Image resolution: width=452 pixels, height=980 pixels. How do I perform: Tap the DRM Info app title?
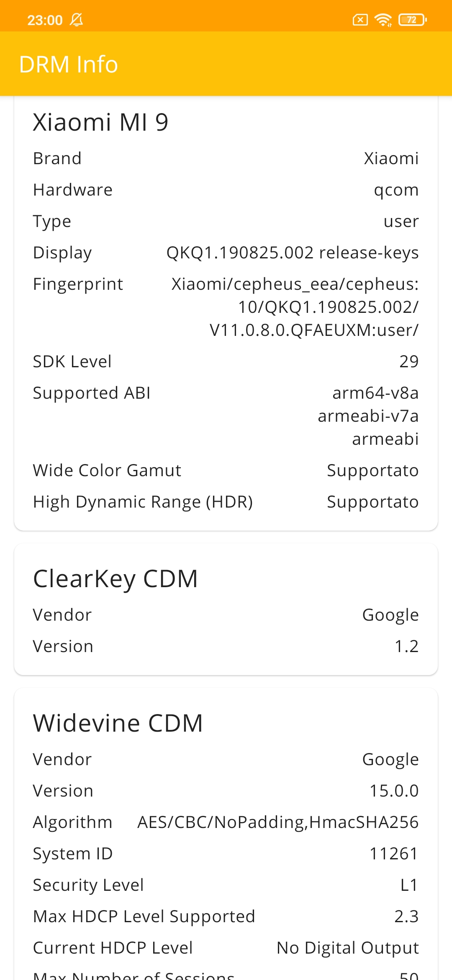(x=69, y=64)
